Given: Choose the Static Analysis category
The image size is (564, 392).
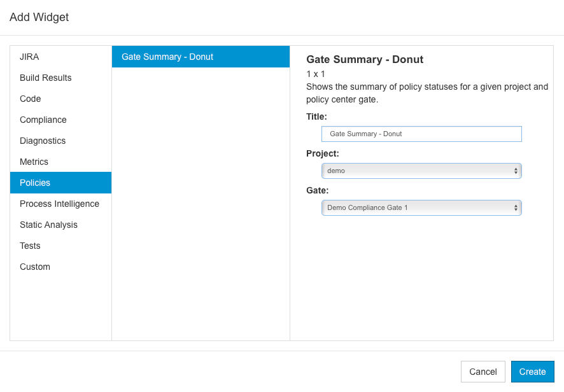Looking at the screenshot, I should tap(60, 225).
